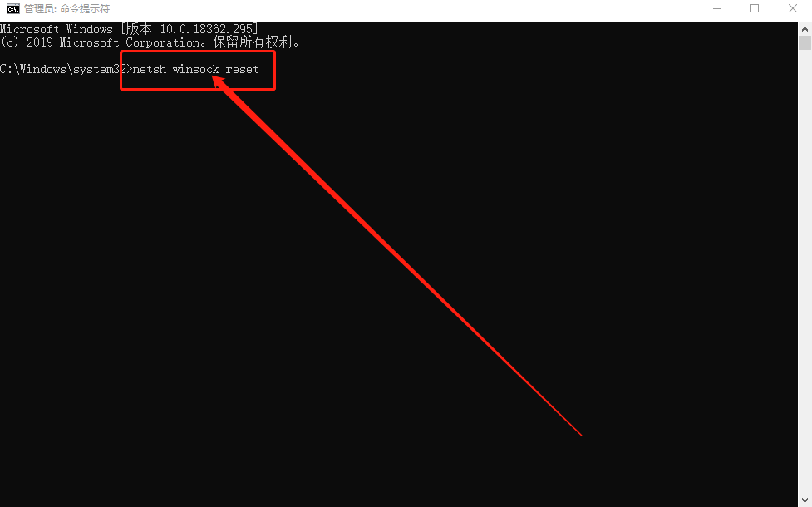Close the Command Prompt window
Screen dimensions: 812x507
tap(792, 9)
